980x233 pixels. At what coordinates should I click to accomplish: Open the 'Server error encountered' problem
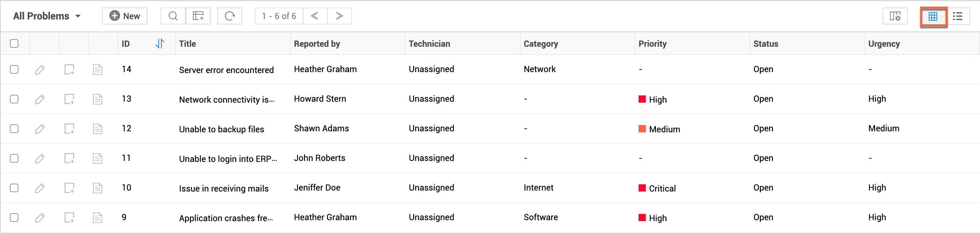[x=226, y=70]
